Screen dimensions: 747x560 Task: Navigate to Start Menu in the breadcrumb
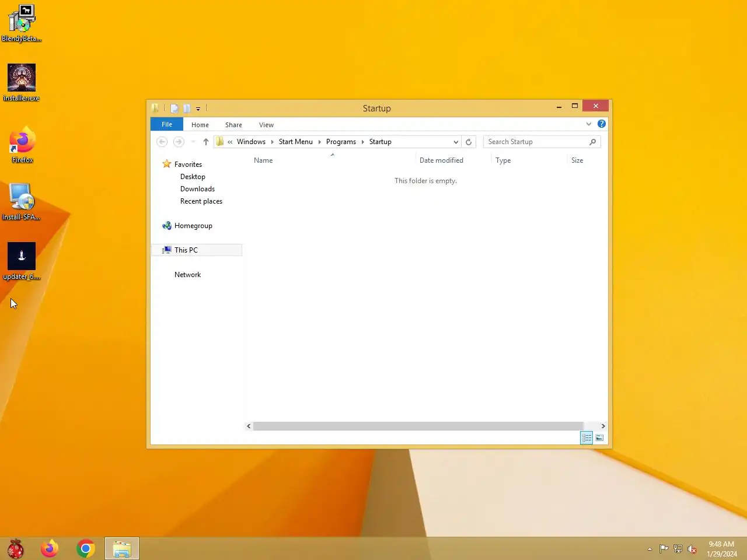point(296,142)
